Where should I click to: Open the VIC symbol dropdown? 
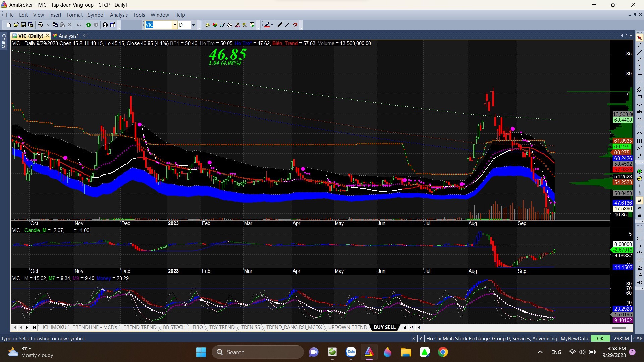[x=175, y=25]
